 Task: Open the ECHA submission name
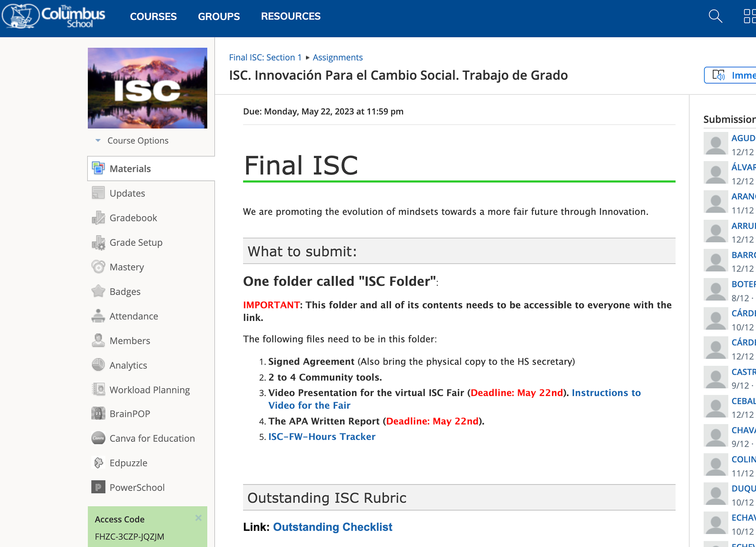pos(743,517)
